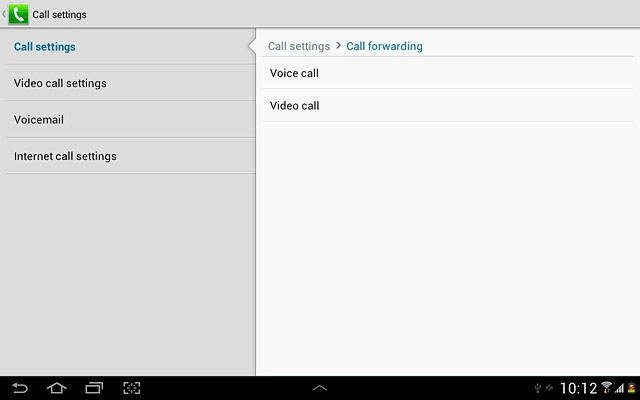Select Call settings in the sidebar
Viewport: 640px width, 400px height.
[45, 47]
